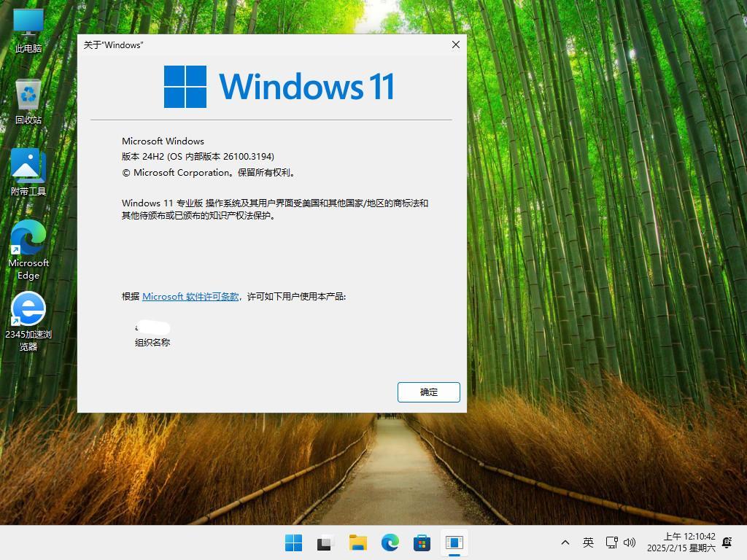Open the volume tray icon
Screen dimensions: 747x560
(x=630, y=542)
